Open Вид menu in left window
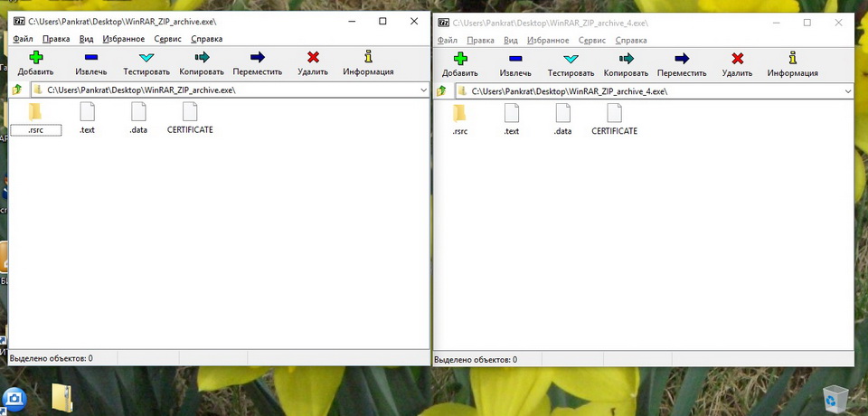Viewport: 868px width, 416px height. coord(87,39)
